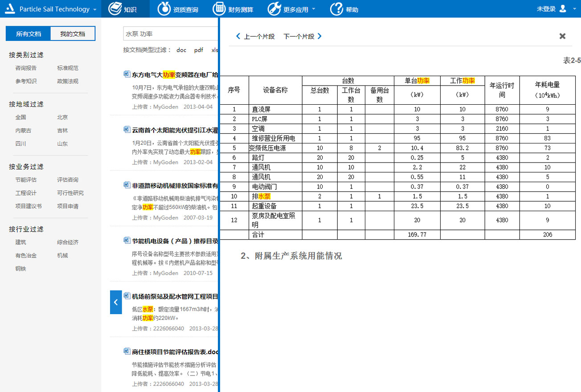The image size is (581, 392).
Task: Switch to 我的文档 tab
Action: [x=73, y=34]
